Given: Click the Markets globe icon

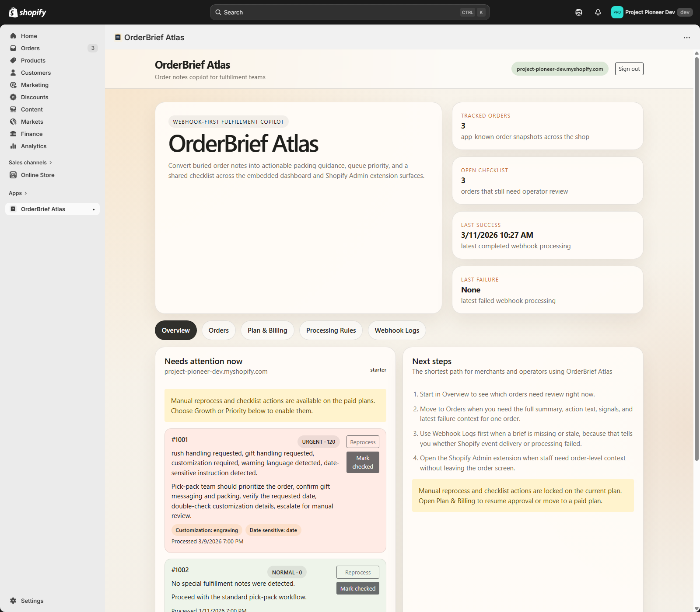Looking at the screenshot, I should 13,122.
